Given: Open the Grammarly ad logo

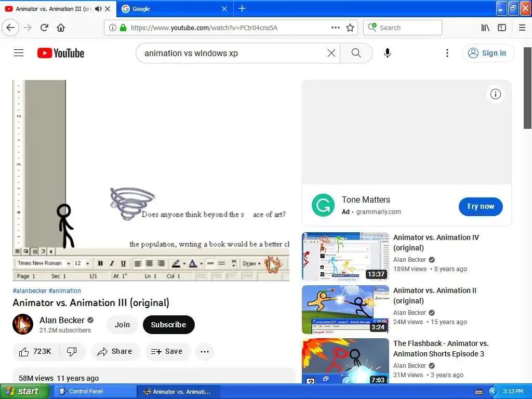Looking at the screenshot, I should 323,205.
